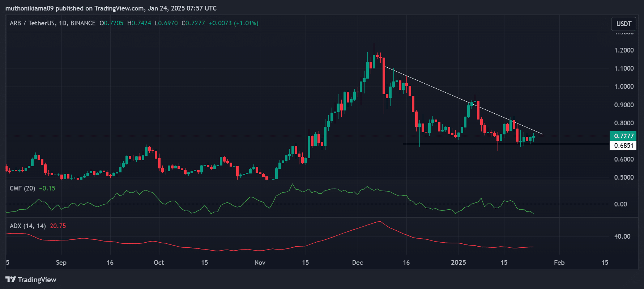Click the Feb label on time axis
The width and height of the screenshot is (644, 289).
[559, 263]
